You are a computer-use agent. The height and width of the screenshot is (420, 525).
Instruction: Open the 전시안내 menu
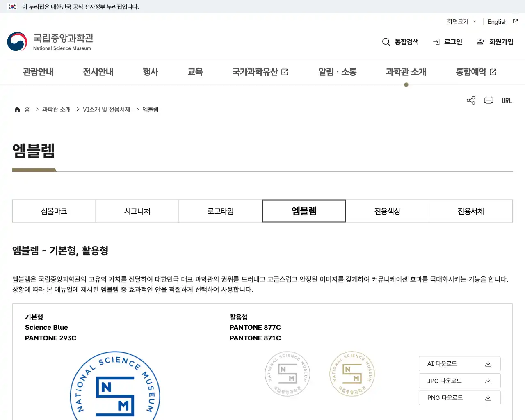point(98,72)
